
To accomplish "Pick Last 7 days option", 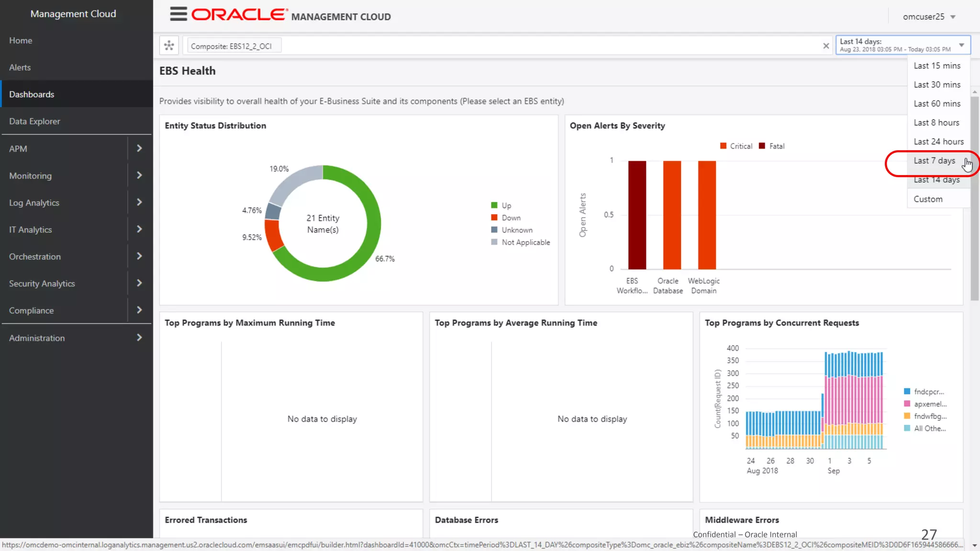I will coord(934,161).
